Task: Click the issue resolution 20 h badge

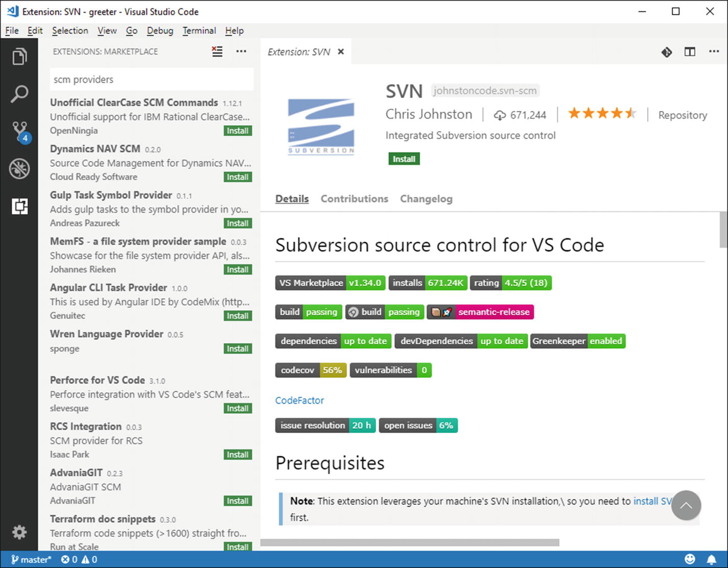Action: click(325, 425)
